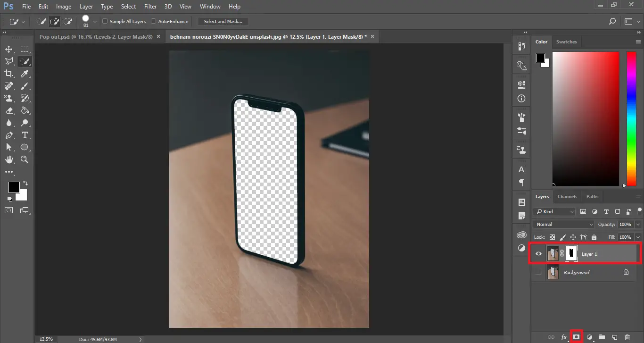
Task: Click the foreground color swatch
Action: [13, 187]
